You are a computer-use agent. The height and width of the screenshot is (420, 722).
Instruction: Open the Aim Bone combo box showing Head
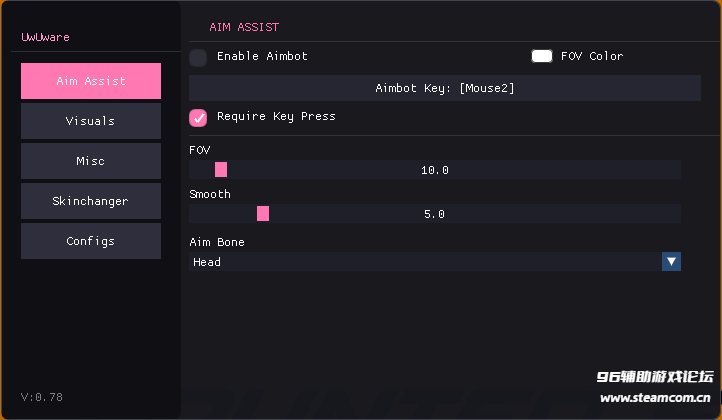[425, 262]
